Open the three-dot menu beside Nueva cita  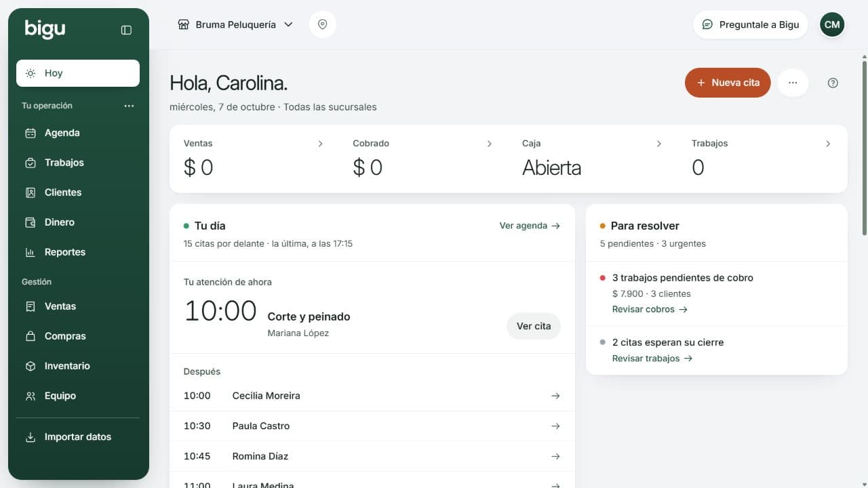793,83
